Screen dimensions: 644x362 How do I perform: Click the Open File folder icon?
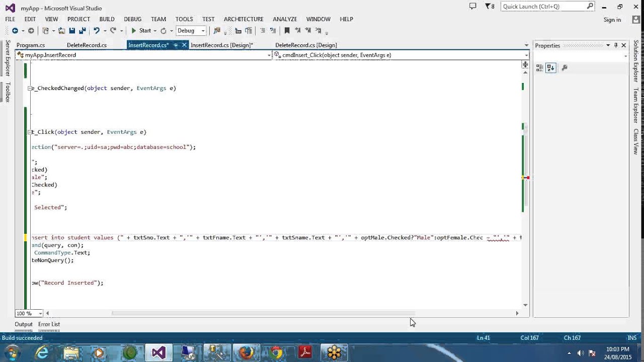61,31
